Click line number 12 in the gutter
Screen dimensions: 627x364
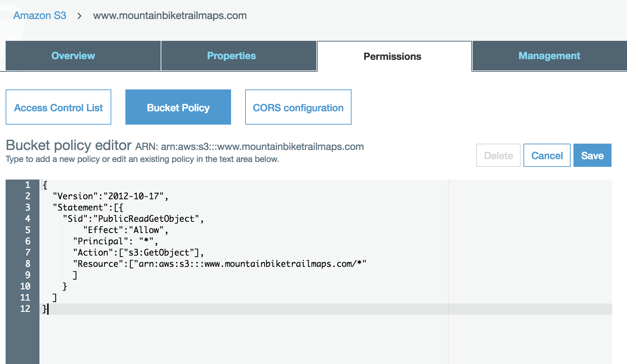[25, 309]
